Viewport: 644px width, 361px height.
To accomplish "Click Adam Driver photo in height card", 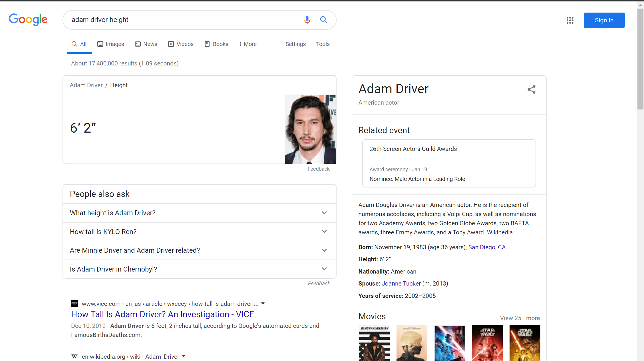I will click(311, 129).
